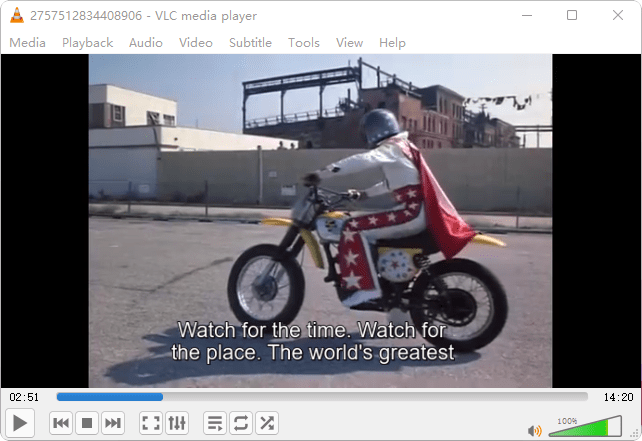
Task: Stop playback with the stop button
Action: tap(87, 423)
